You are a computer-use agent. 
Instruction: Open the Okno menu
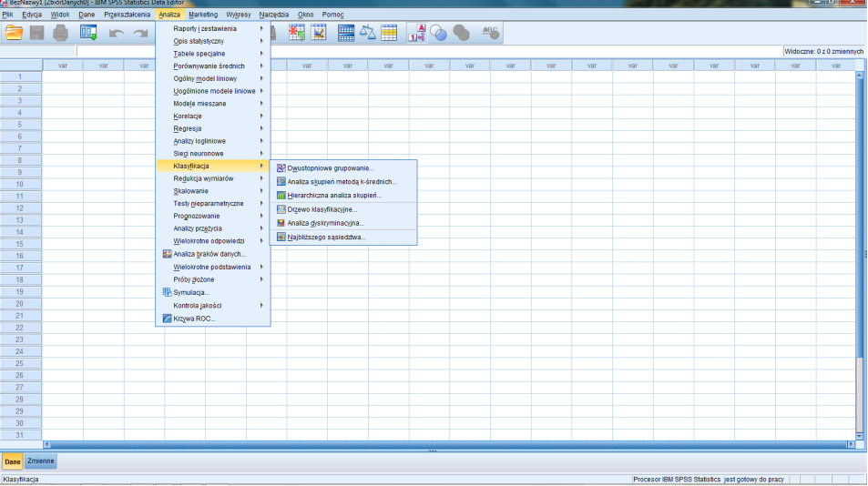click(x=305, y=15)
